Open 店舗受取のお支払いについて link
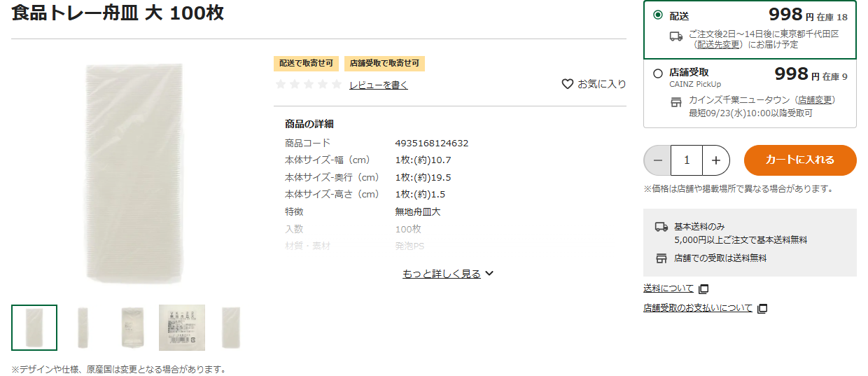 coord(698,308)
